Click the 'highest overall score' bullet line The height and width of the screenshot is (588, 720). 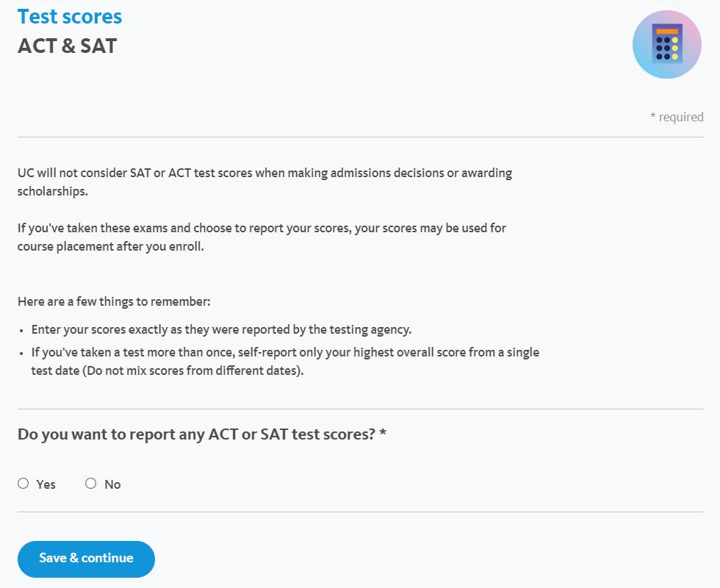tap(285, 352)
